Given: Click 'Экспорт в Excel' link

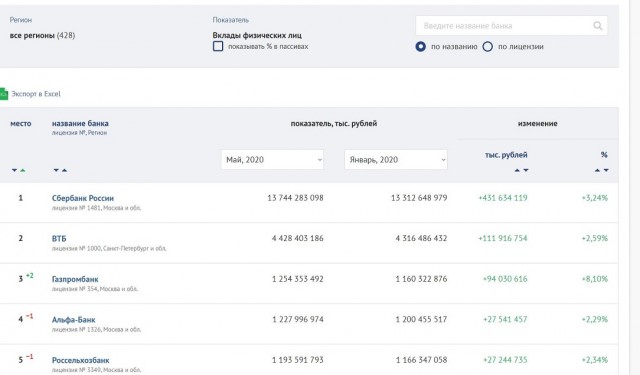Looking at the screenshot, I should 36,94.
